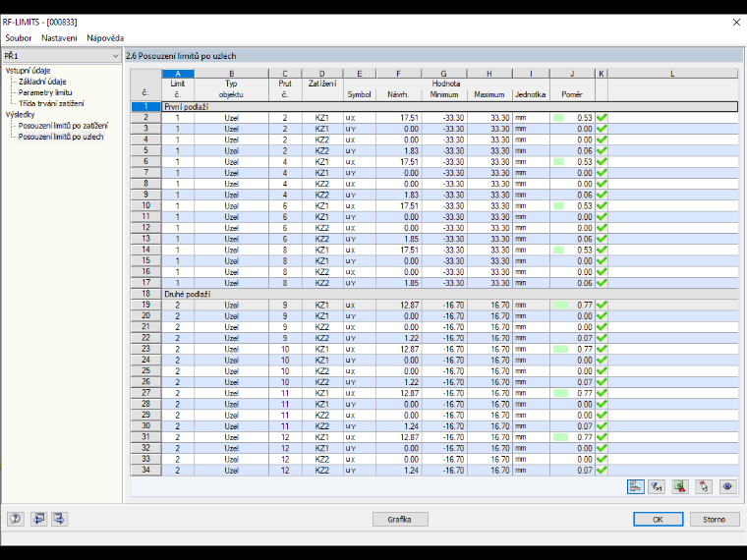Cancel with the Storno button

point(715,519)
